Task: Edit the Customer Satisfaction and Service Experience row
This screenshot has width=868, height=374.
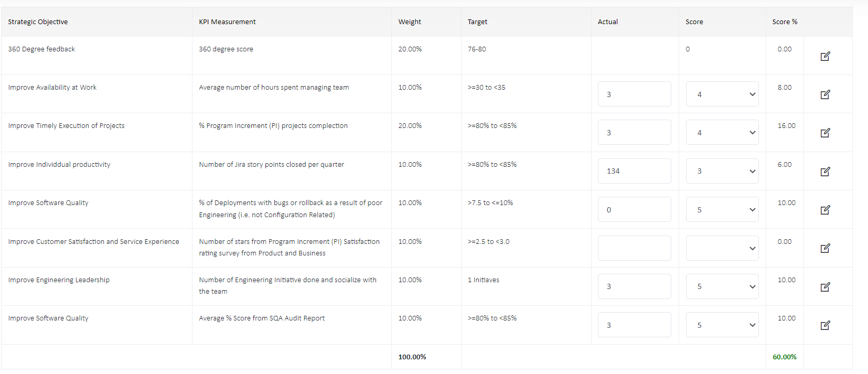Action: point(825,248)
